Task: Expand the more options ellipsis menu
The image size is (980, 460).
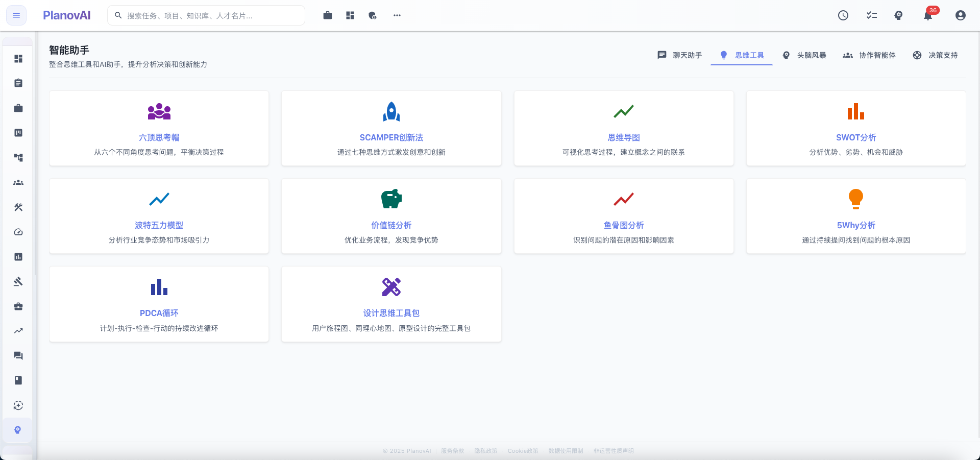Action: coord(397,15)
